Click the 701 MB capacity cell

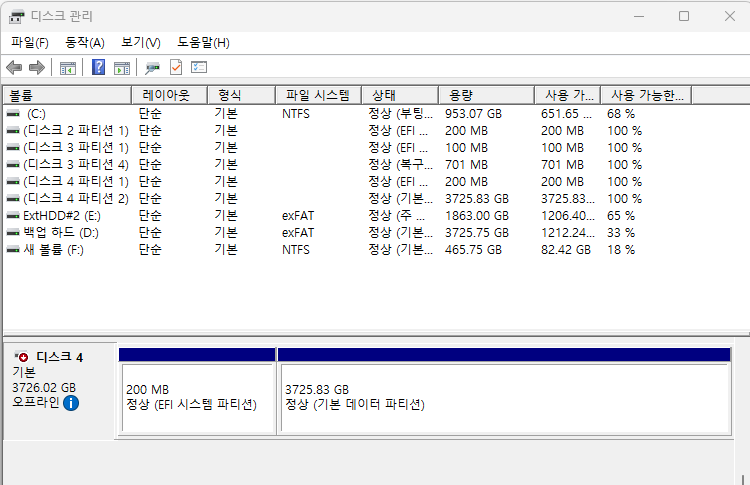tap(466, 165)
